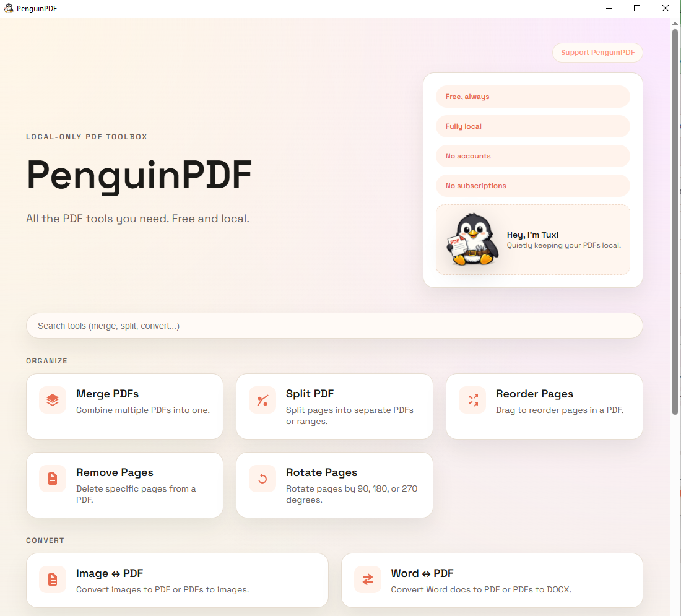The height and width of the screenshot is (616, 681).
Task: Open the Word to PDF converter
Action: click(492, 580)
